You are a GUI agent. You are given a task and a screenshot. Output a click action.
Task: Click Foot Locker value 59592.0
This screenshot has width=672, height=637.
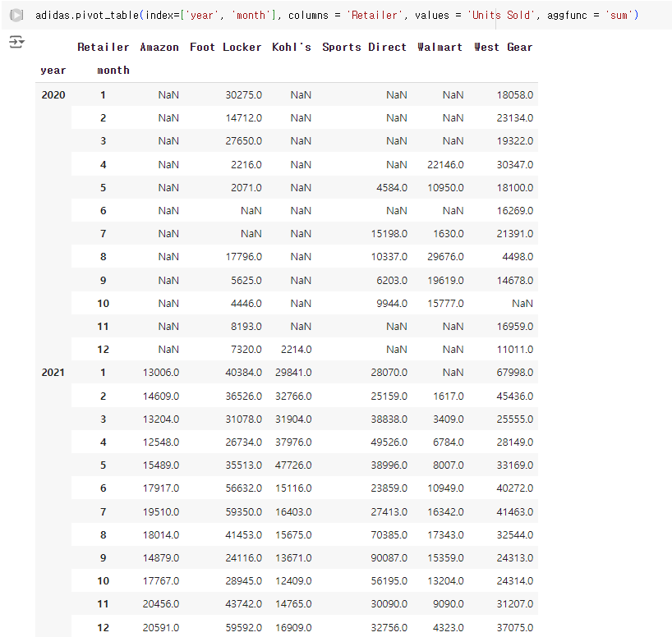pos(243,628)
